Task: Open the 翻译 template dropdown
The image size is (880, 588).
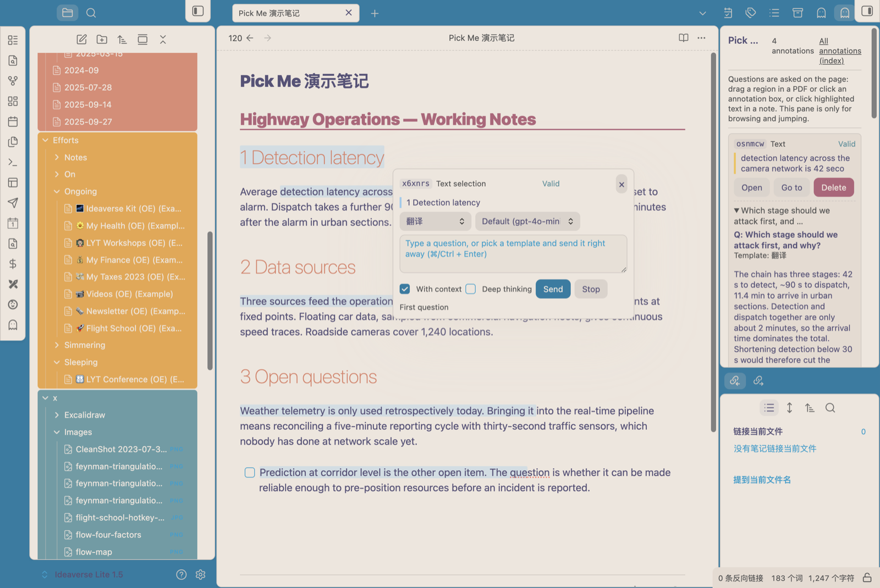Action: (x=436, y=221)
